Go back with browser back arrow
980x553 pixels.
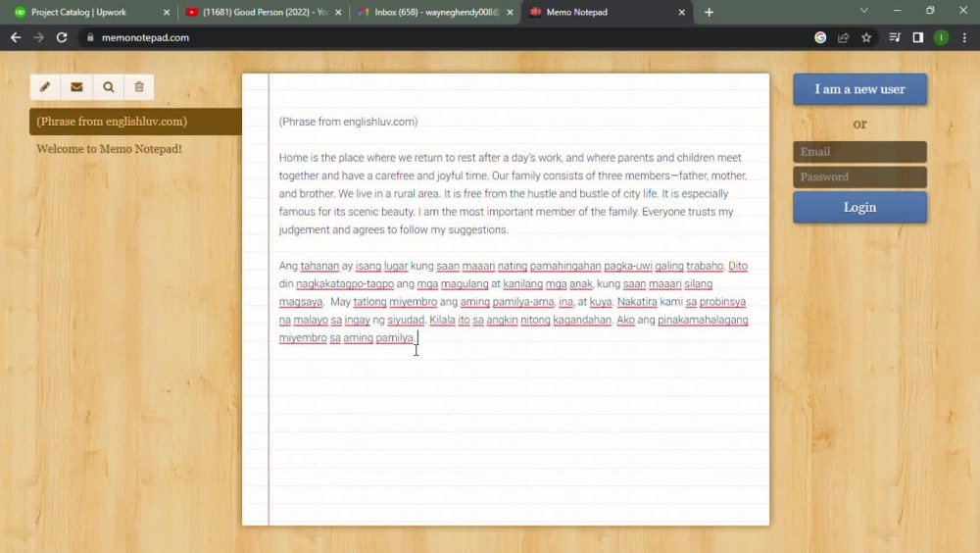(x=16, y=37)
